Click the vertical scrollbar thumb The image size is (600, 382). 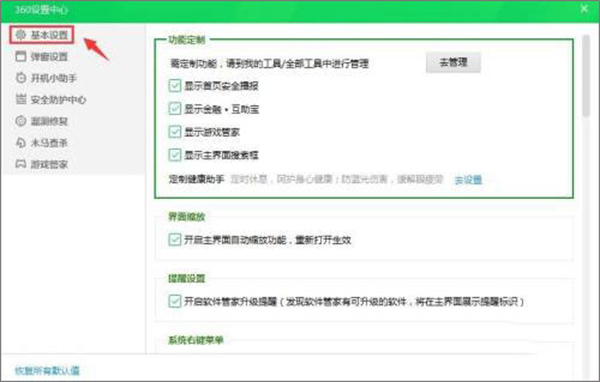(x=586, y=75)
